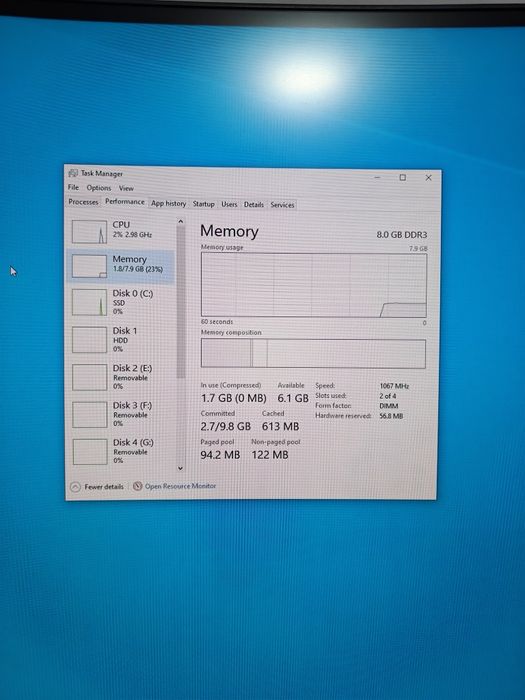Open the Details tab
The image size is (525, 700).
coord(254,204)
